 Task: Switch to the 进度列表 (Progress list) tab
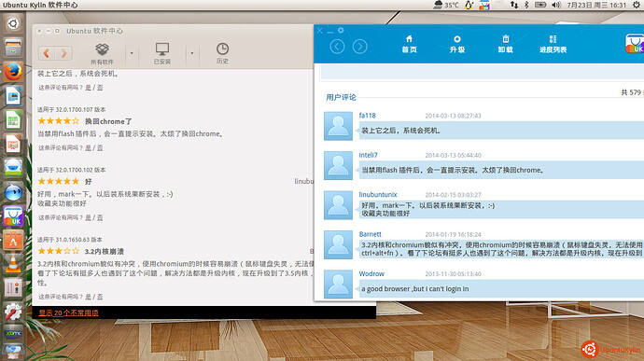(x=553, y=45)
